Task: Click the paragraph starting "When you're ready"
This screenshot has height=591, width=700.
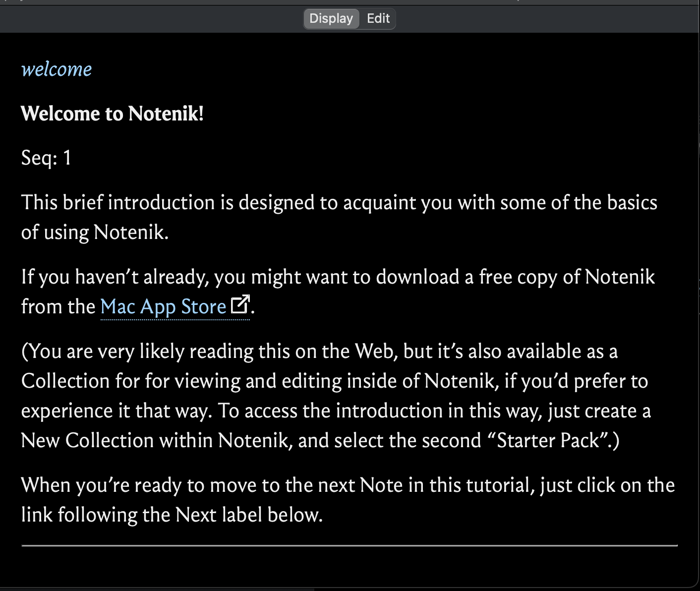Action: coord(347,485)
